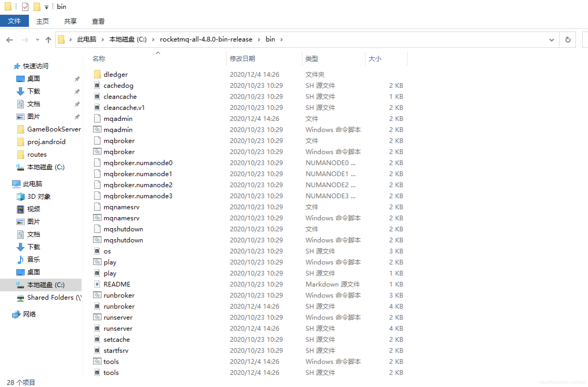Click the pin icon next to 文档
This screenshot has width=588, height=387.
tap(77, 104)
